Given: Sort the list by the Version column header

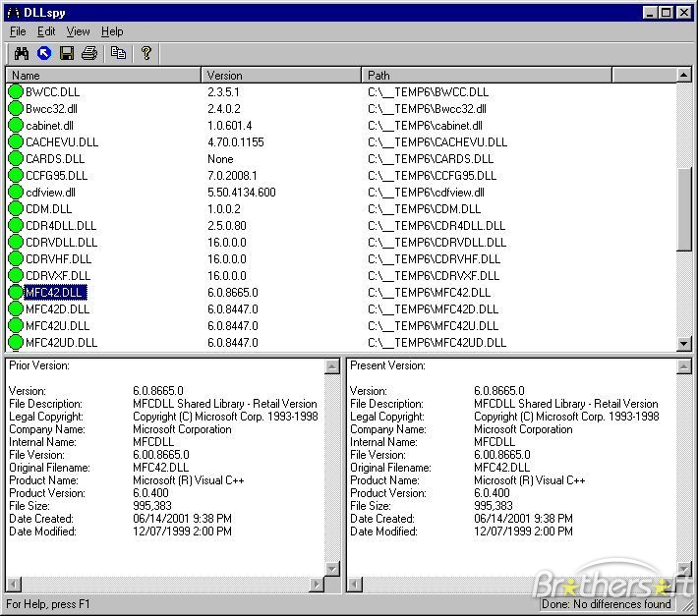Looking at the screenshot, I should pos(281,76).
